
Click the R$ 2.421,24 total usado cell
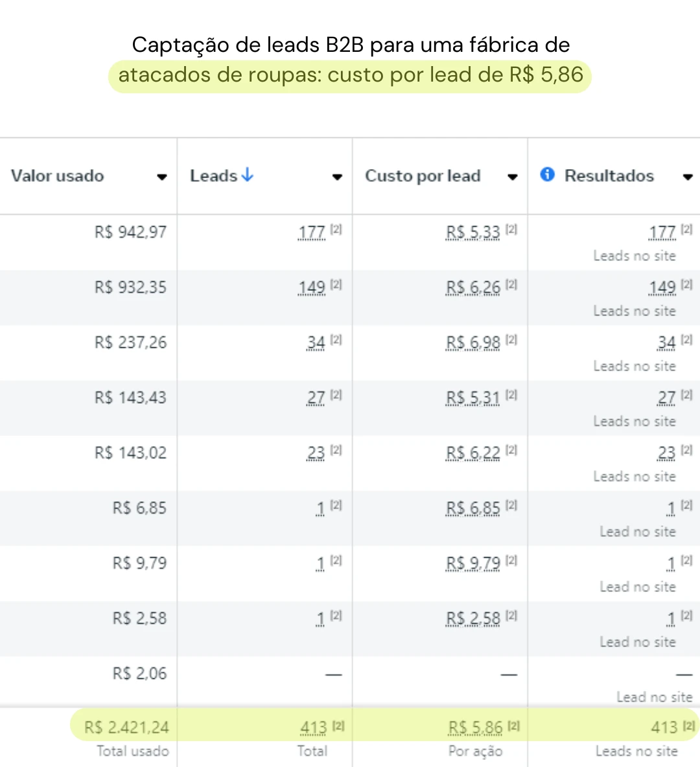[x=126, y=727]
